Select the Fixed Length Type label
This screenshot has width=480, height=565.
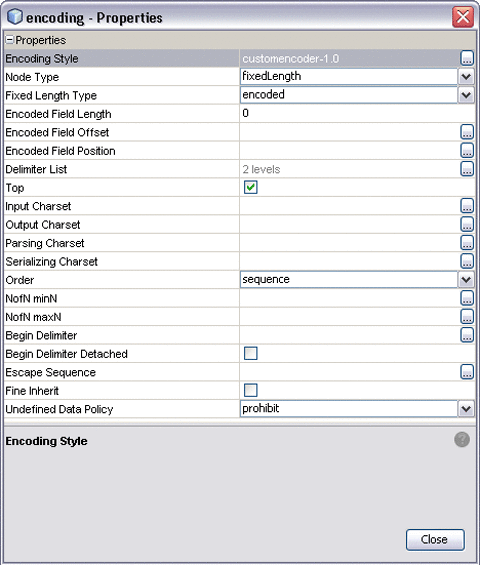coord(51,95)
